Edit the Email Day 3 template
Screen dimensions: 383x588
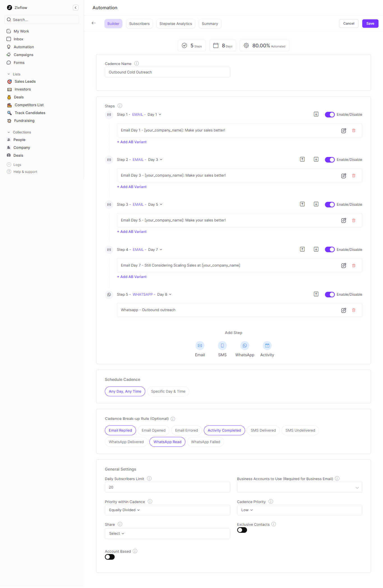click(x=343, y=176)
